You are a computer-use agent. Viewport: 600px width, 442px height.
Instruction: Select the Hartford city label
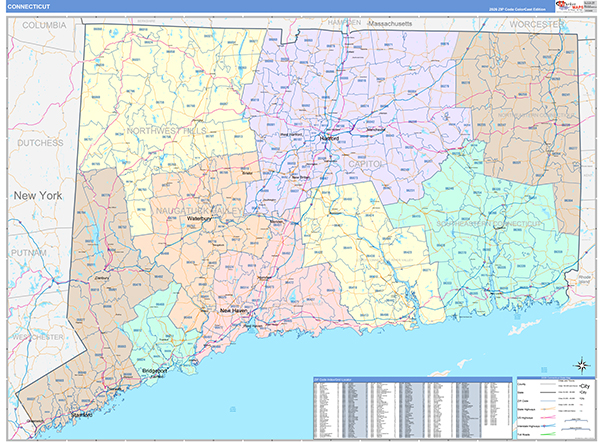click(x=329, y=139)
